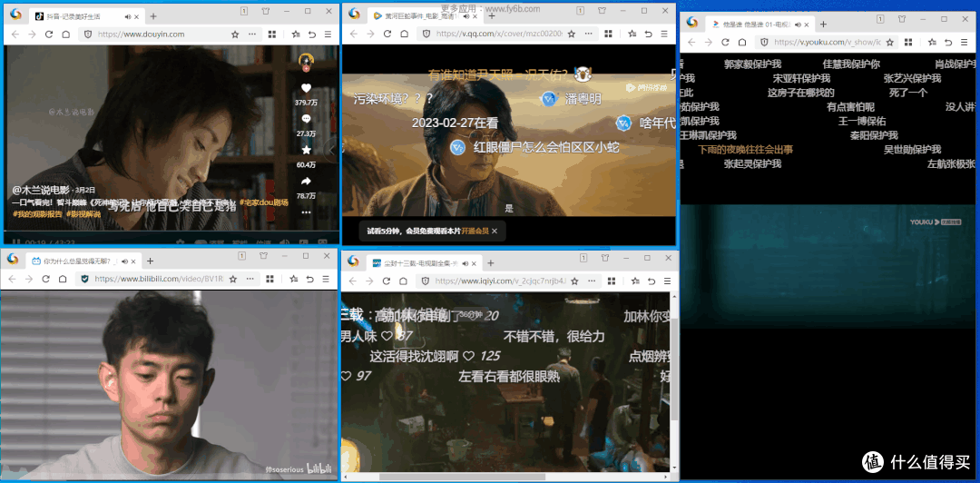Refresh the douyin.com page

click(49, 34)
